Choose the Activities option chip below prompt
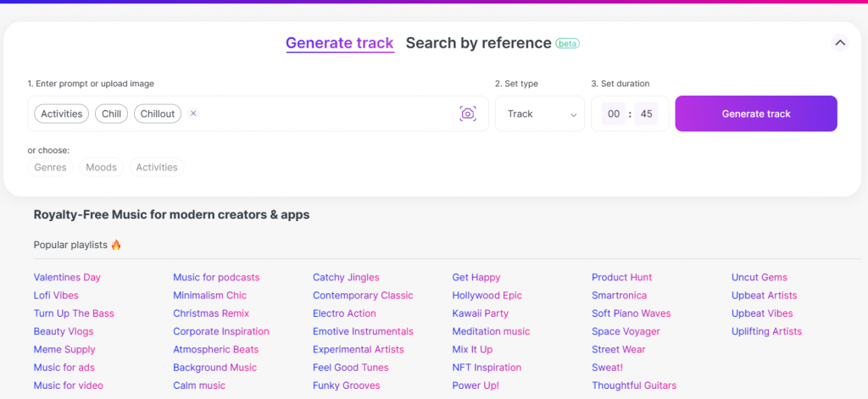 coord(157,167)
